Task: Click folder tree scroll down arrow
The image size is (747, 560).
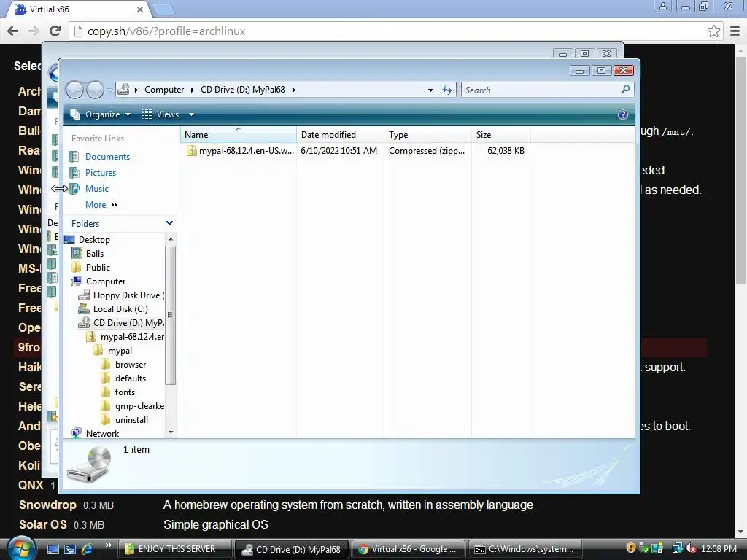Action: pyautogui.click(x=171, y=432)
